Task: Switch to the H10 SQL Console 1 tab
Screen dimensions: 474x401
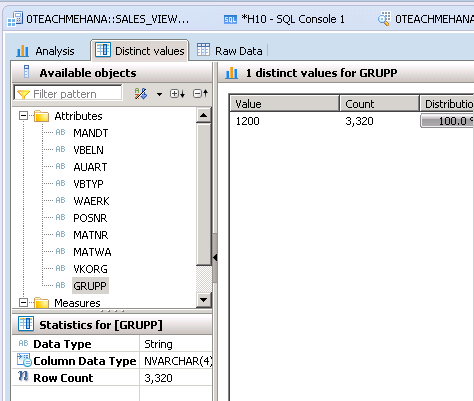Action: (284, 19)
